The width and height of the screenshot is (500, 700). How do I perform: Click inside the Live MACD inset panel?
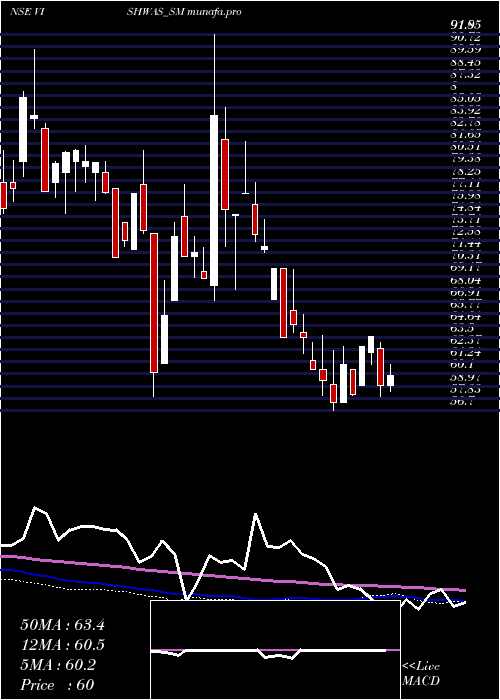click(275, 650)
